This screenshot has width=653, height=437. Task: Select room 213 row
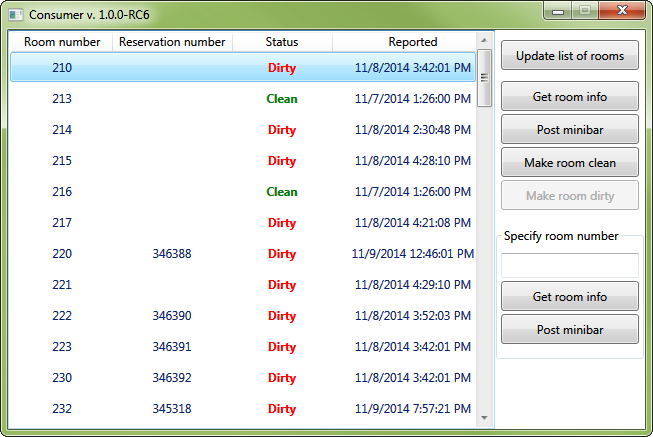click(243, 99)
